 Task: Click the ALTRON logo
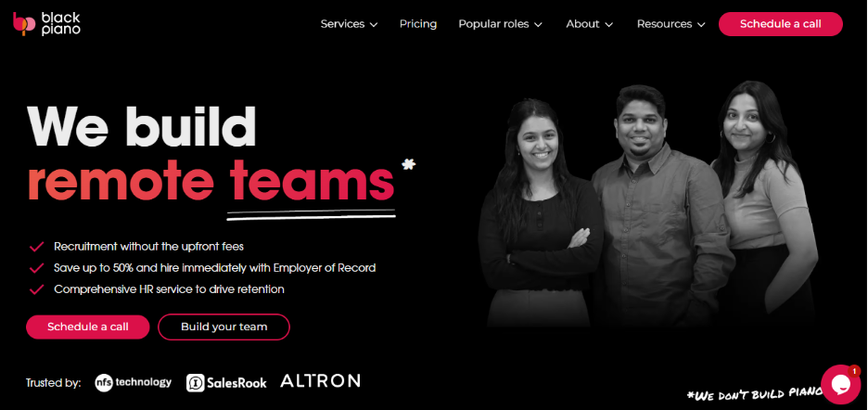321,380
